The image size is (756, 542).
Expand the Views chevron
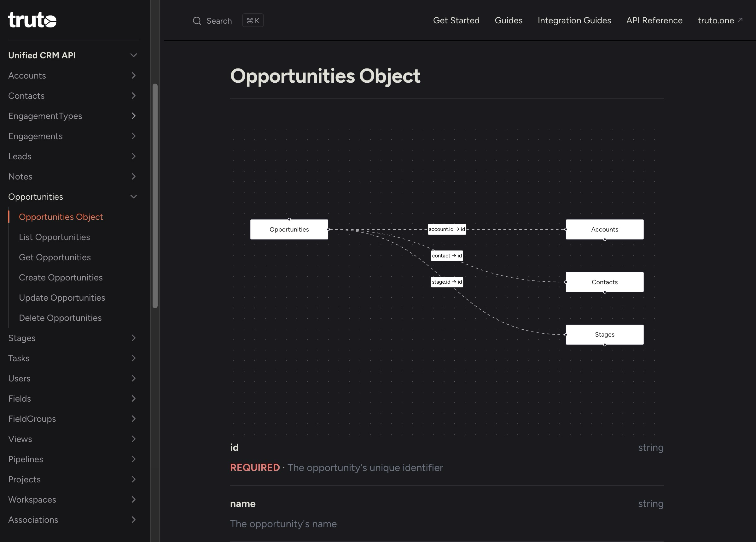tap(133, 439)
